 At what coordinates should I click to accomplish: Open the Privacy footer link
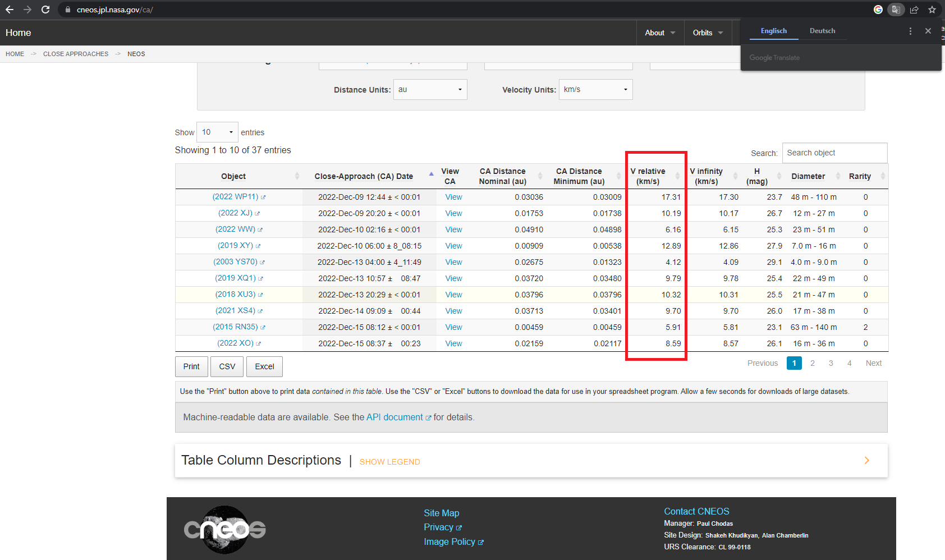pos(438,527)
